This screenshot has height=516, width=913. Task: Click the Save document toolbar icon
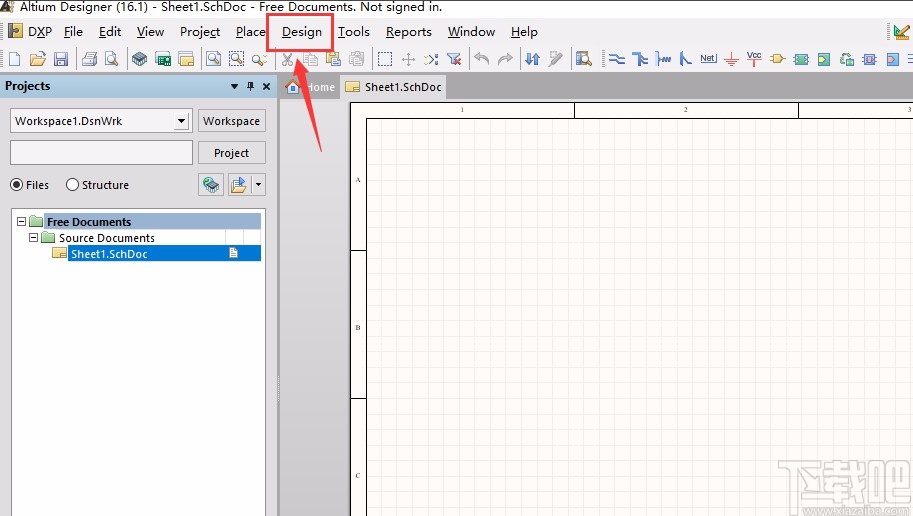click(61, 59)
